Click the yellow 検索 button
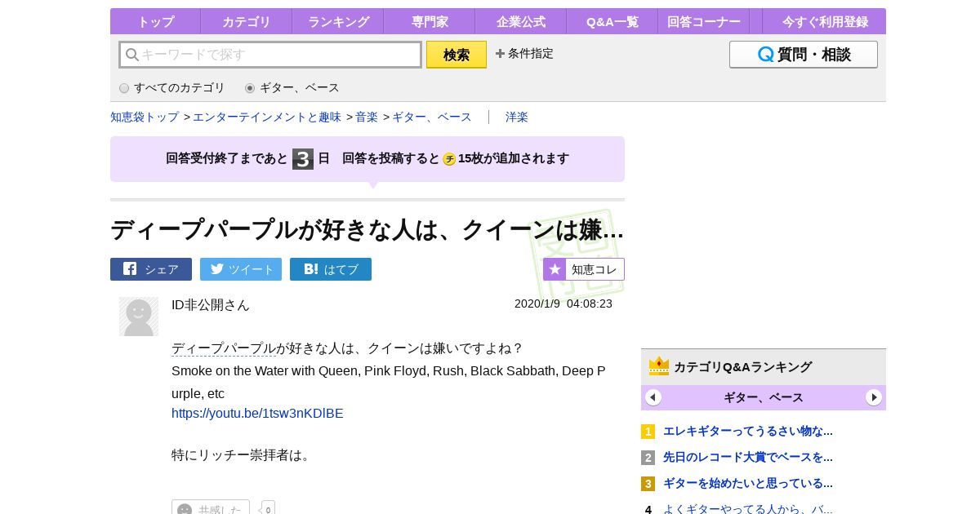Viewport: 980px width, 514px height. tap(457, 55)
